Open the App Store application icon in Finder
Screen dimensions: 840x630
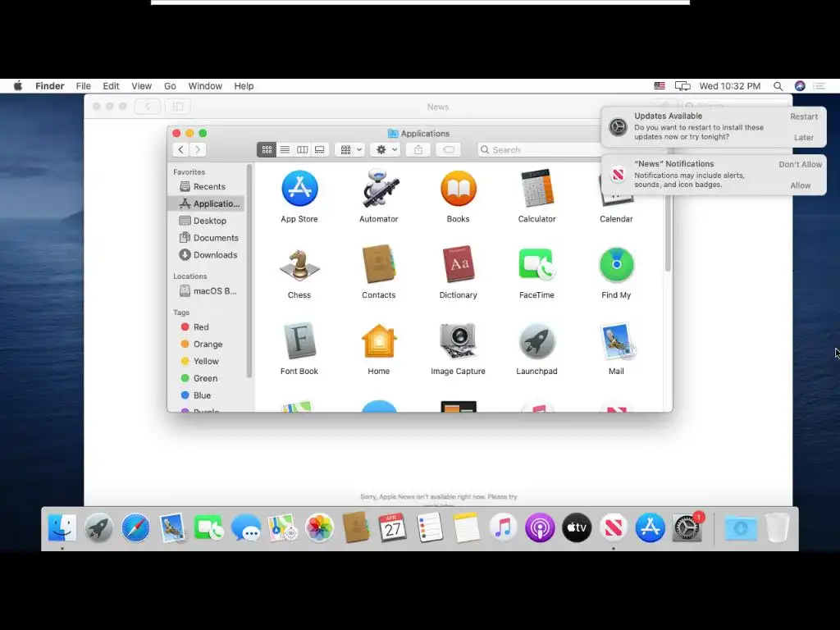tap(299, 189)
